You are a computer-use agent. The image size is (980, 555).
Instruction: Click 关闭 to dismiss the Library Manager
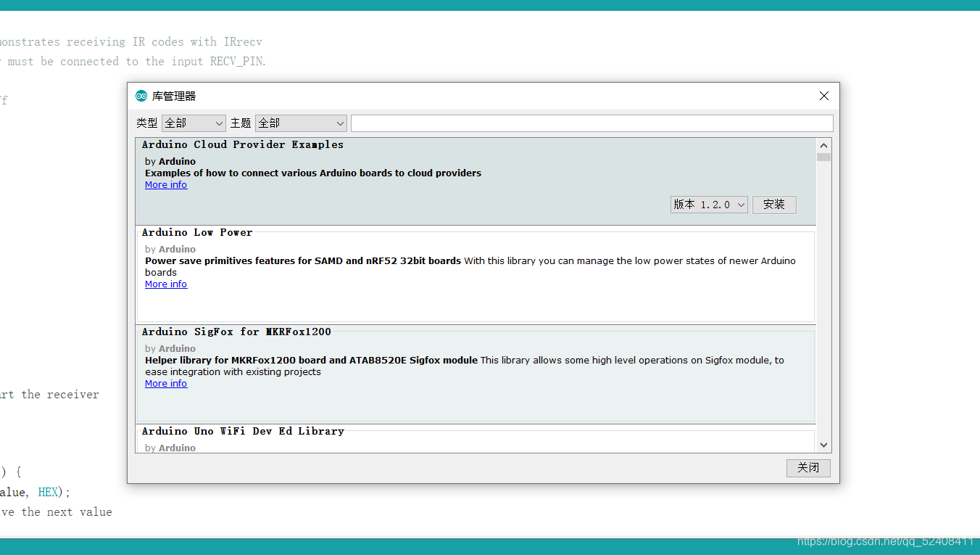(x=808, y=468)
